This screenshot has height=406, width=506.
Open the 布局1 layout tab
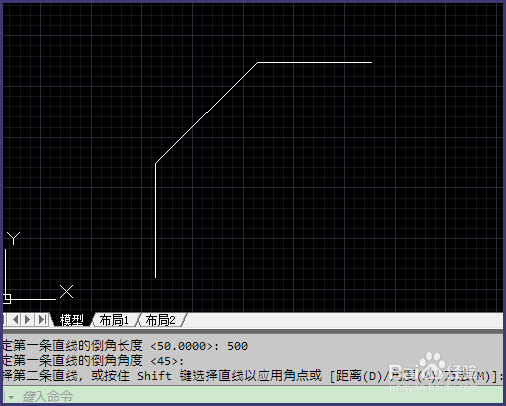114,320
